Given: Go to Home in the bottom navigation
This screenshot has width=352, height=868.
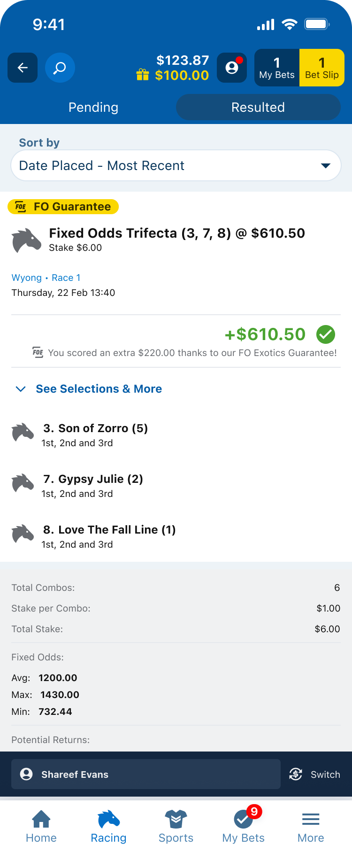Looking at the screenshot, I should (x=41, y=828).
